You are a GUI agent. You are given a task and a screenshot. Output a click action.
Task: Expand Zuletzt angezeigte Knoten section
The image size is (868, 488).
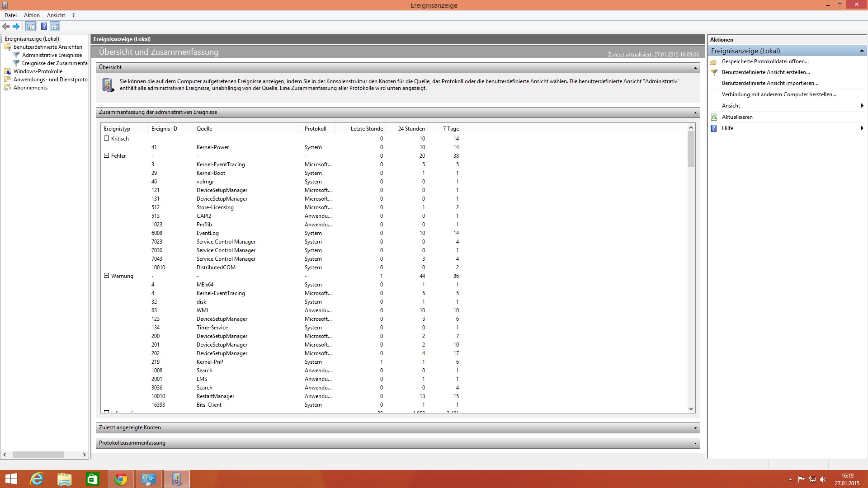(695, 428)
